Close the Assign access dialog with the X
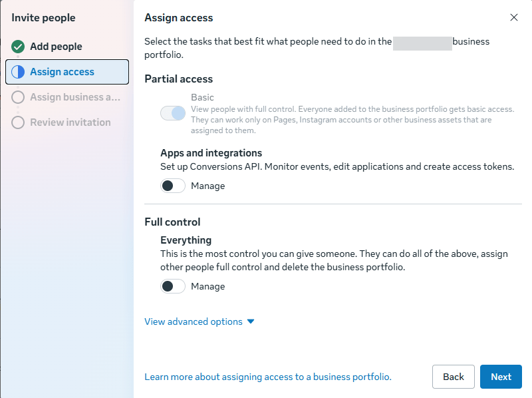 (x=514, y=17)
